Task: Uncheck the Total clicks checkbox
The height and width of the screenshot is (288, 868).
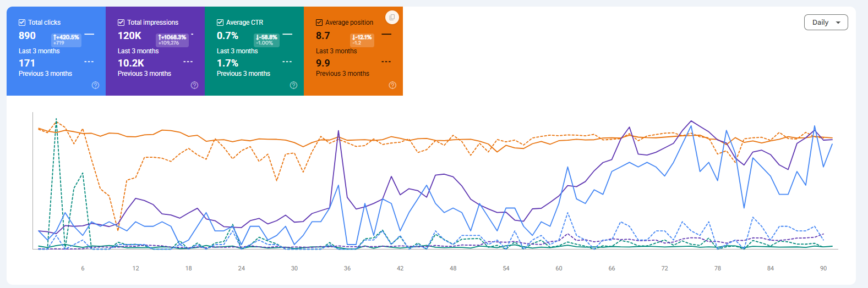Action: [22, 23]
